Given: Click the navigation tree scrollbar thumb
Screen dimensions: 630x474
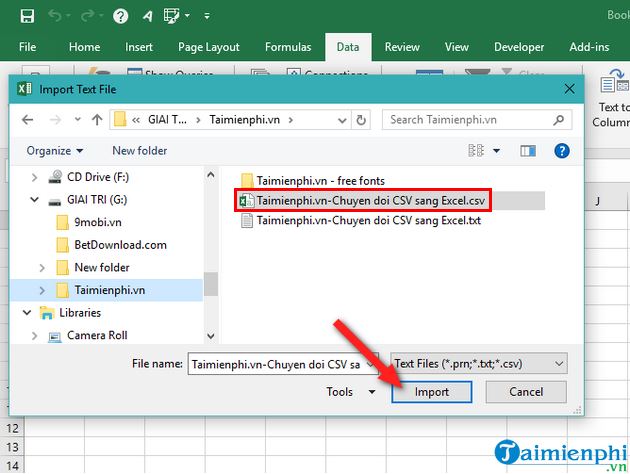Looking at the screenshot, I should [211, 284].
